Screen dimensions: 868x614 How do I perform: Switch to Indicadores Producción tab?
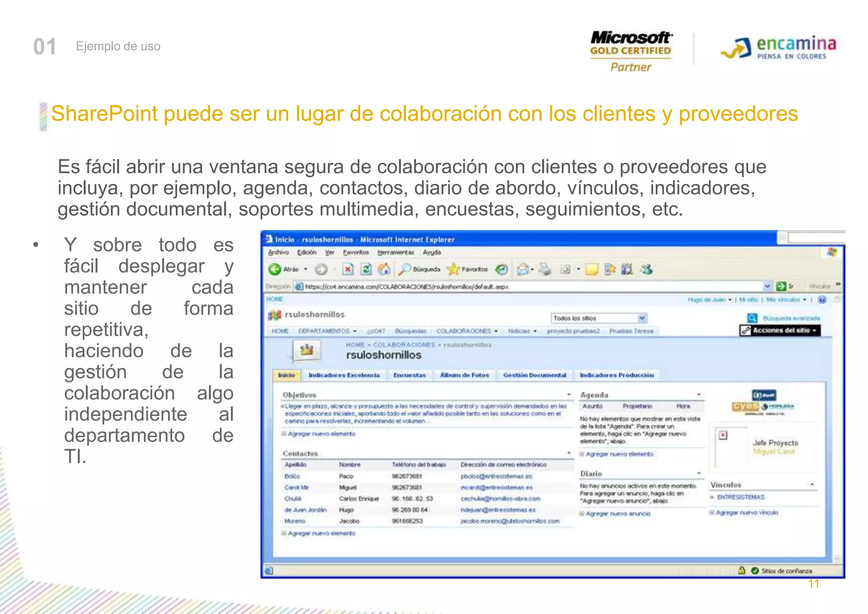[617, 375]
